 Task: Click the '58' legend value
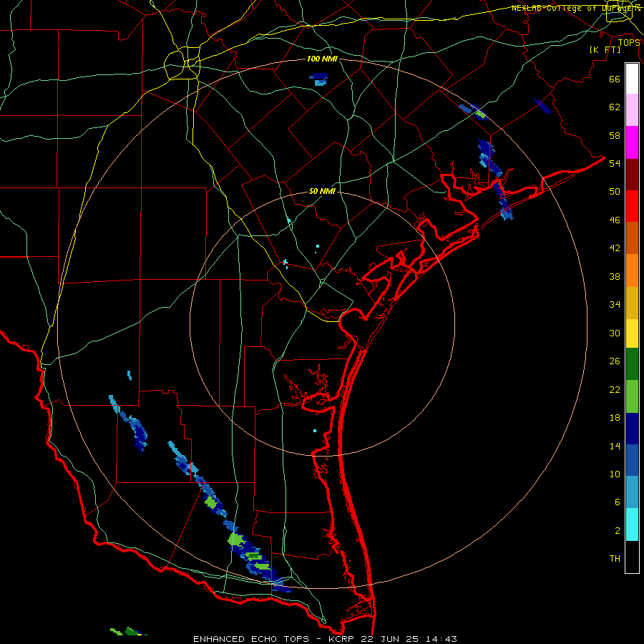pyautogui.click(x=615, y=135)
